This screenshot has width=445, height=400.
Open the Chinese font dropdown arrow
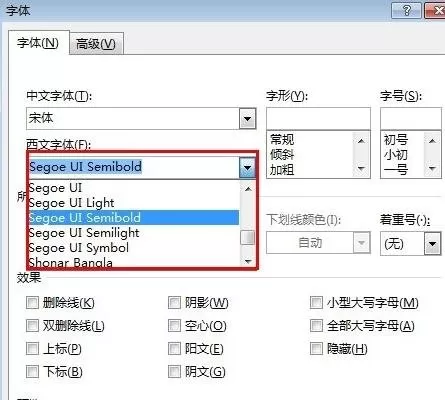(x=247, y=119)
